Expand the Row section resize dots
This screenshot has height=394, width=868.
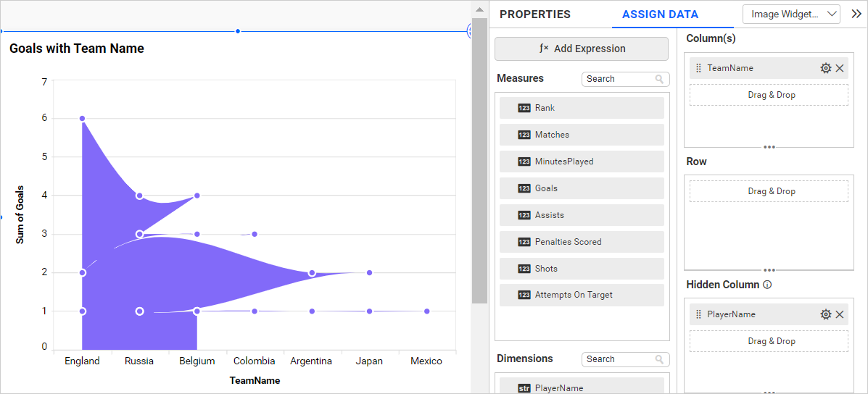click(769, 270)
